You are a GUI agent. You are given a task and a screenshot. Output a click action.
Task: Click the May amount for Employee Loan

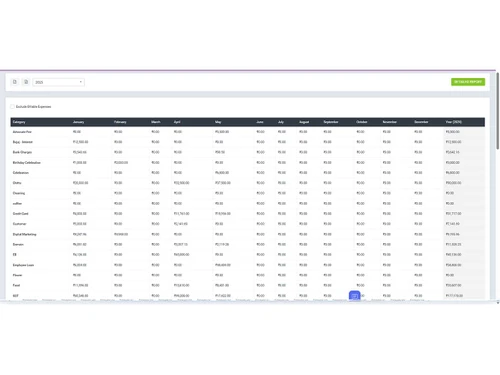coord(223,265)
